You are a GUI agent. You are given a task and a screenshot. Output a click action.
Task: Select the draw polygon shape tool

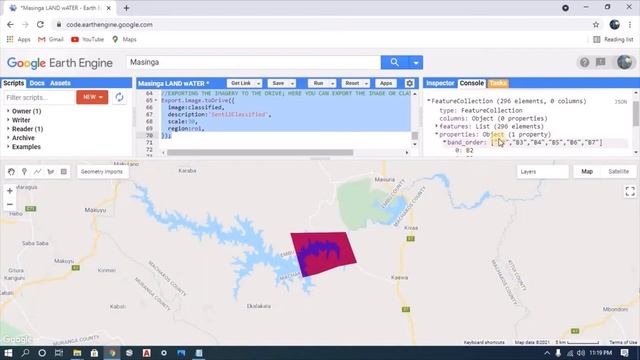51,172
